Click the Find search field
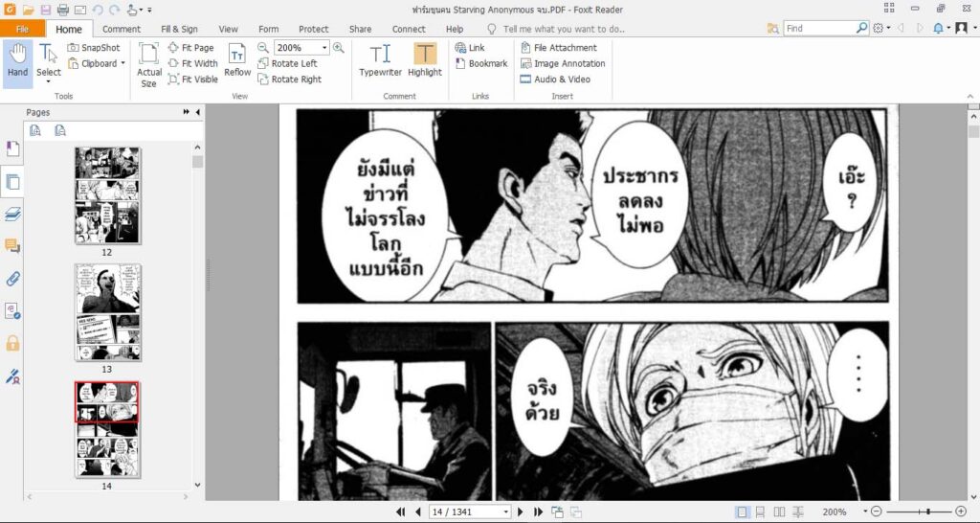This screenshot has width=980, height=523. [x=820, y=28]
